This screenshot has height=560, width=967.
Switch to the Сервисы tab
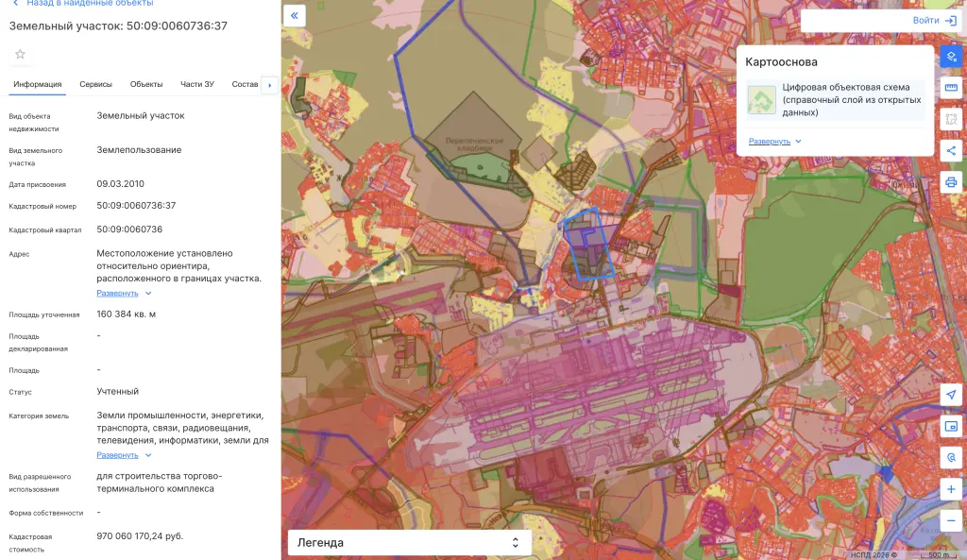click(x=95, y=84)
